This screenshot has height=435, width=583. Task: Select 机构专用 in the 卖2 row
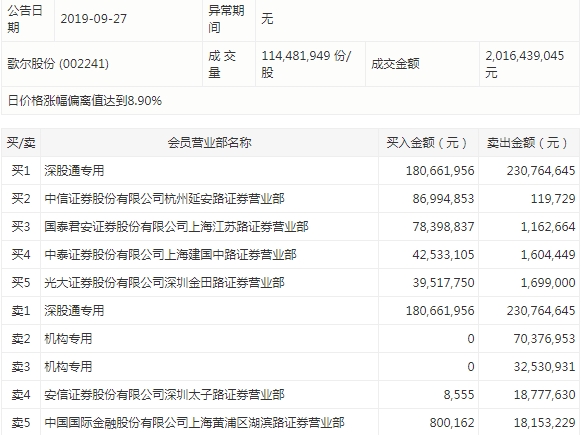[x=68, y=339]
